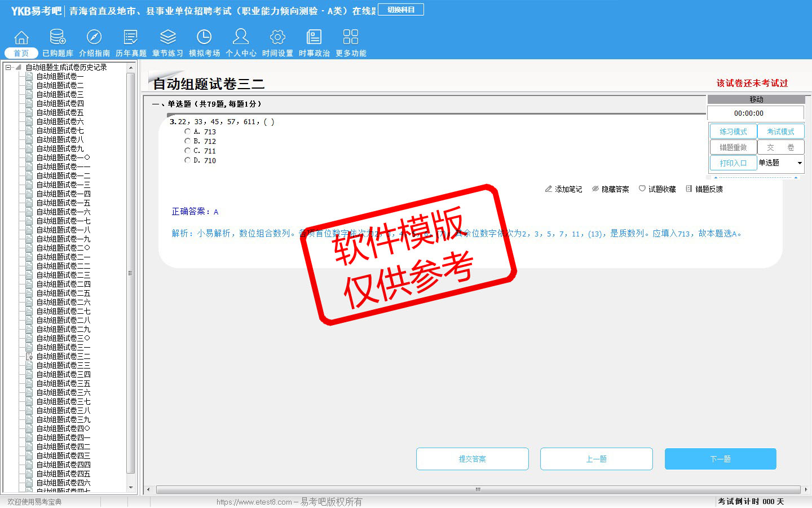Switch to 练习模式 practice mode
Image resolution: width=812 pixels, height=508 pixels.
(x=733, y=132)
